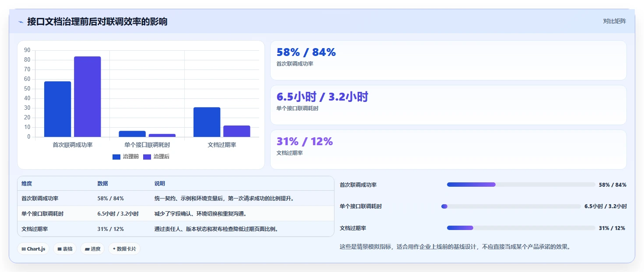Select the 58% / 84% data card

(448, 60)
